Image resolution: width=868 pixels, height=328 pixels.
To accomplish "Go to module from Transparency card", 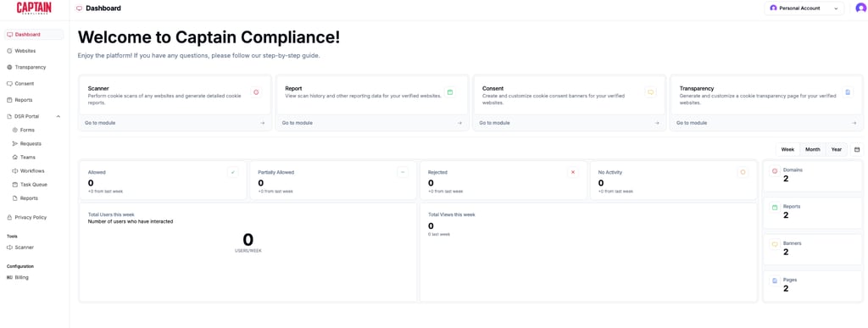I will click(692, 123).
